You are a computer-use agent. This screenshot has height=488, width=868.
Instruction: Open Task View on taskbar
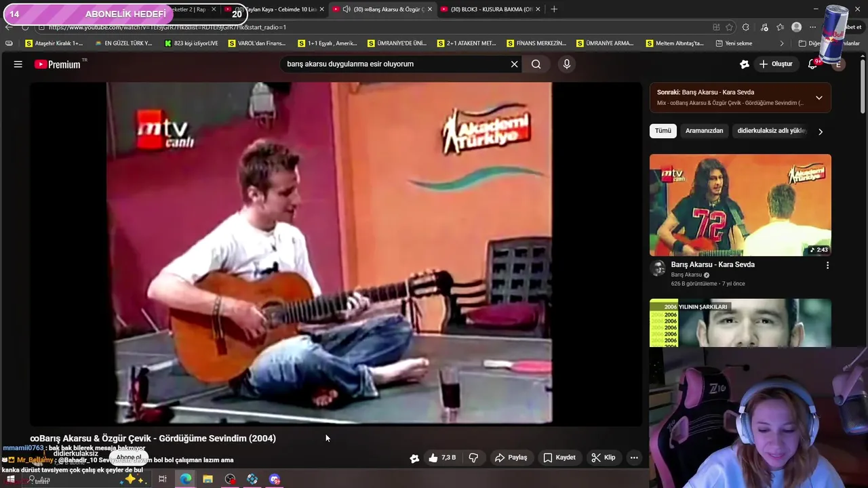point(163,479)
